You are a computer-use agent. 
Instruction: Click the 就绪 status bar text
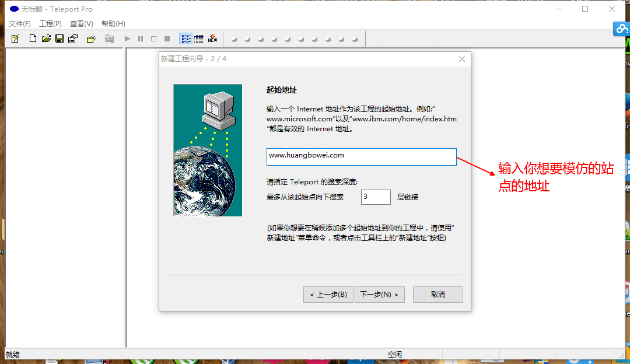[x=13, y=354]
